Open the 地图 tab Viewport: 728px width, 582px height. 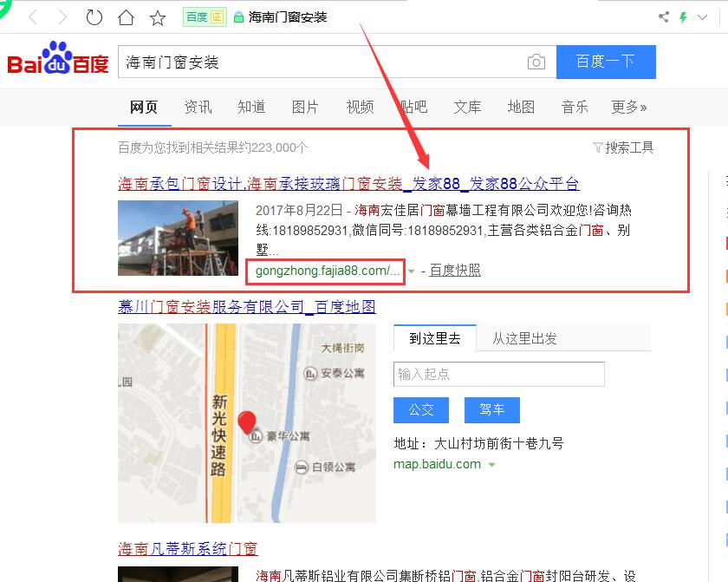click(521, 108)
